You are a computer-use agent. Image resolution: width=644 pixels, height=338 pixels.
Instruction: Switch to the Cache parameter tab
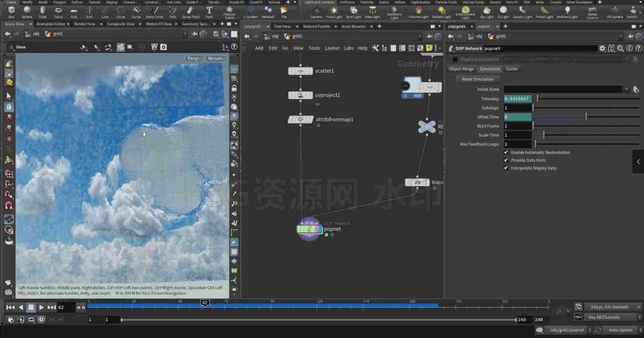click(511, 69)
